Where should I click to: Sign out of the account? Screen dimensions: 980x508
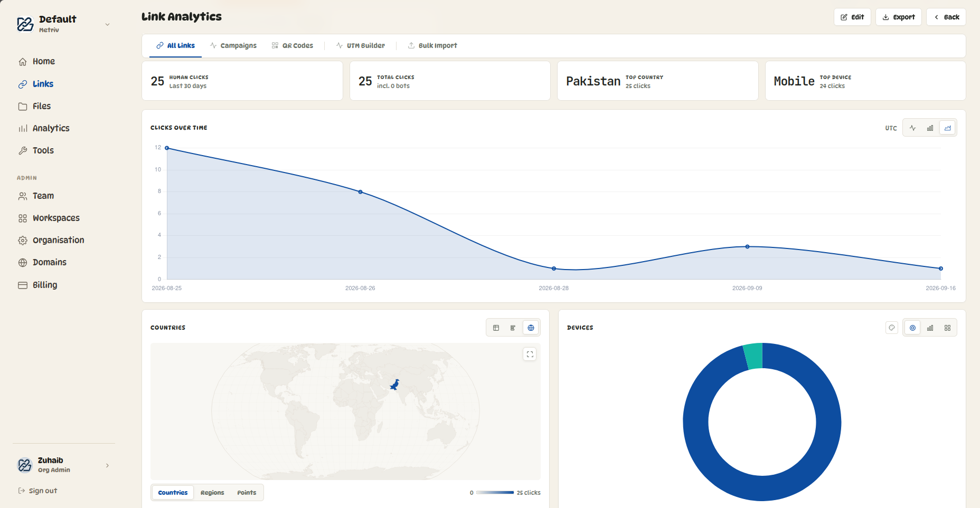coord(37,491)
